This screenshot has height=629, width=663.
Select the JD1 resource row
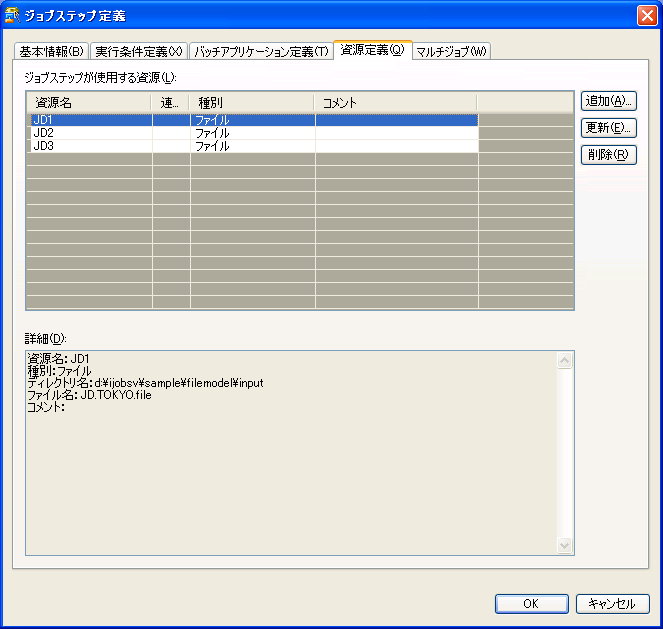pos(255,120)
